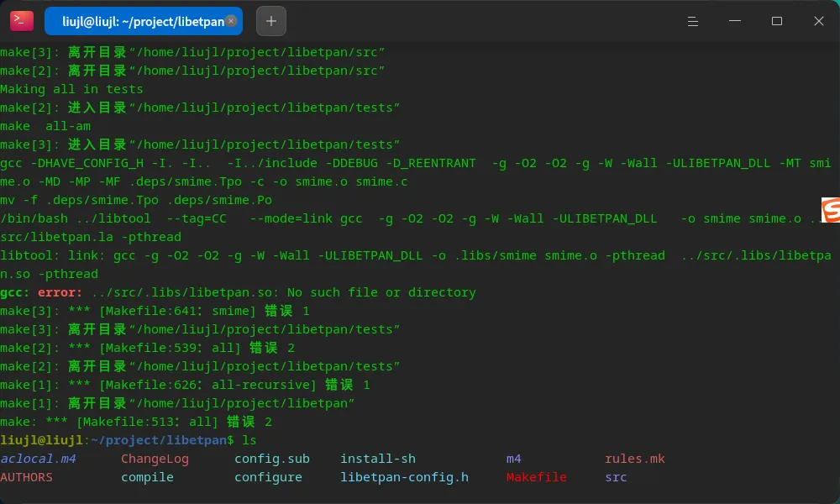The image size is (840, 504).
Task: Close the terminal window
Action: [818, 21]
